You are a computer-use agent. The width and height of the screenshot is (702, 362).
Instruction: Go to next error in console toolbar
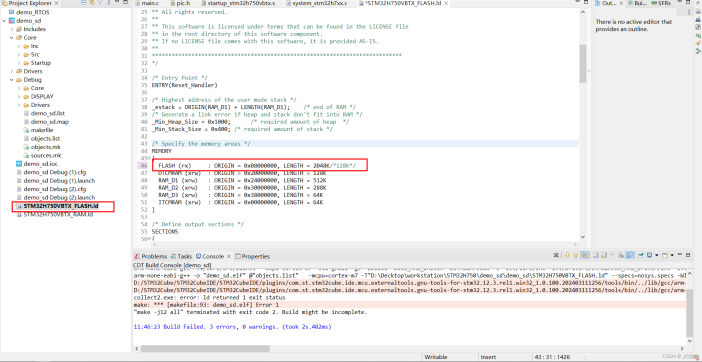(x=567, y=256)
